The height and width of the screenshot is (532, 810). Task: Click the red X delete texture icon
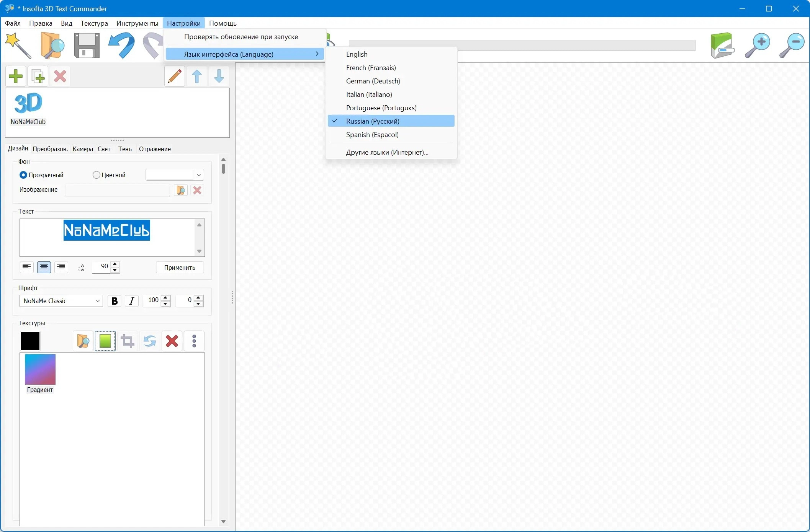click(172, 341)
